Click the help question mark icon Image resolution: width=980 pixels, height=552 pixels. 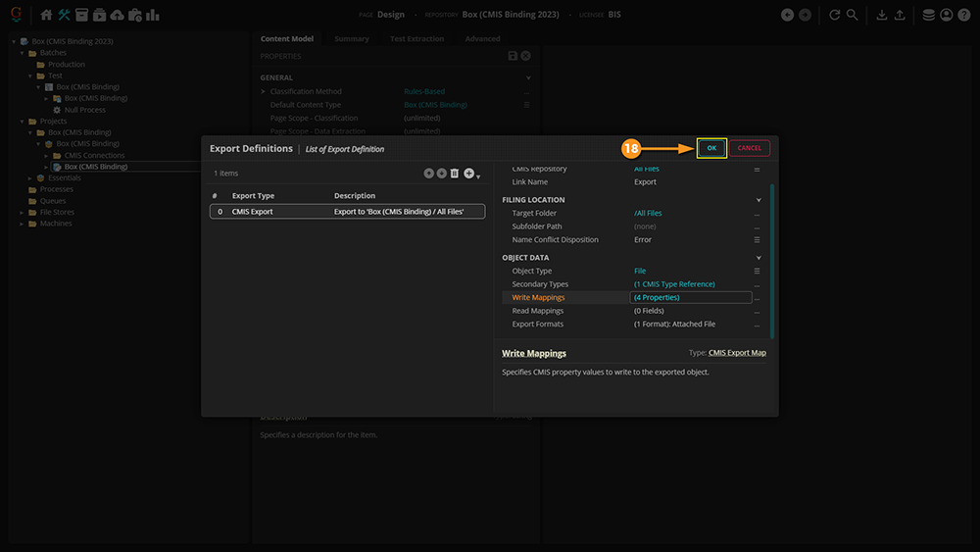(963, 15)
